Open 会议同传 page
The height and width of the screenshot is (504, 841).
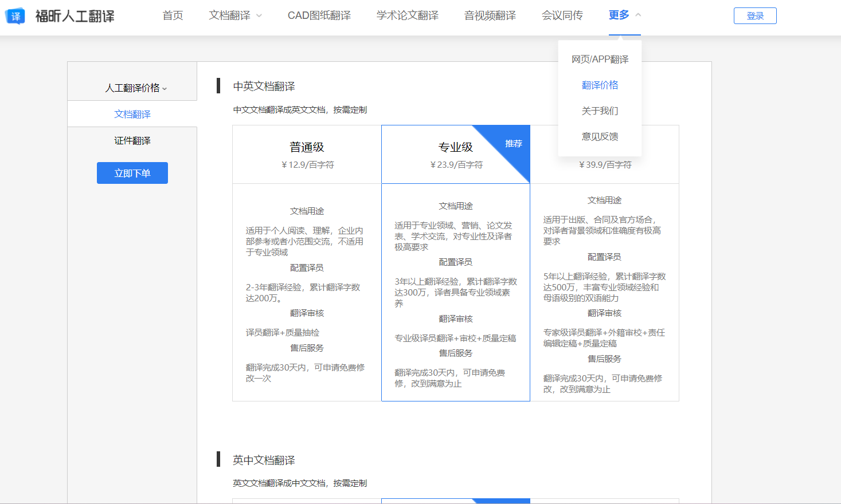(x=562, y=15)
